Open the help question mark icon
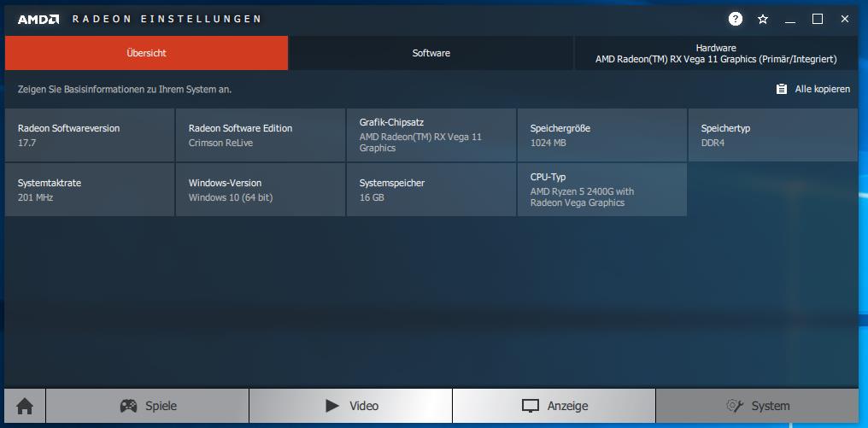 pyautogui.click(x=735, y=20)
